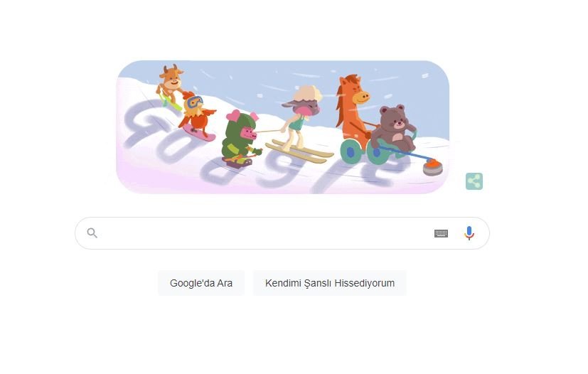
Task: Open the winter sports Google doodle
Action: click(x=283, y=127)
